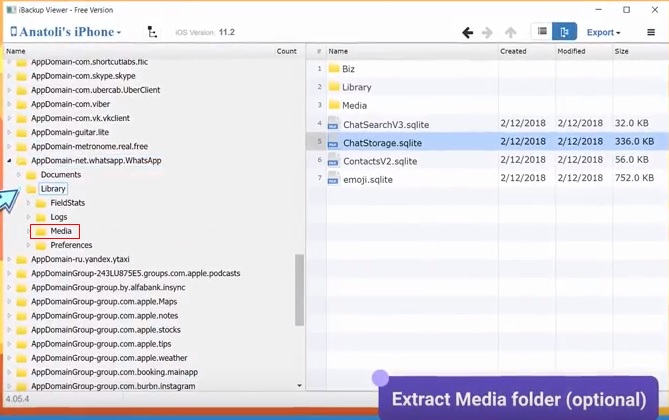Select AppDomain-ru.yandex.ytaxi entry
Image resolution: width=669 pixels, height=420 pixels.
80,259
